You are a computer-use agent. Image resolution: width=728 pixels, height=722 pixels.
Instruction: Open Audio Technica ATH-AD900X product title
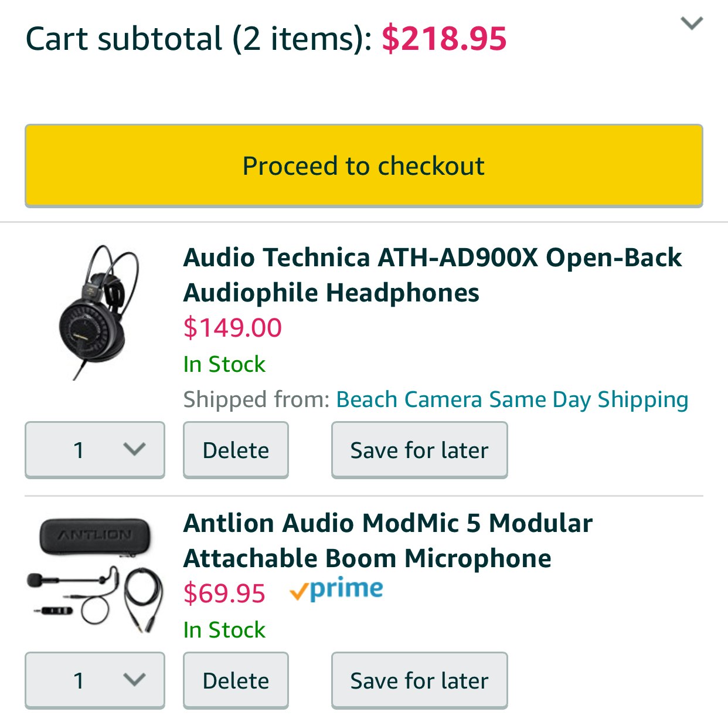(433, 274)
